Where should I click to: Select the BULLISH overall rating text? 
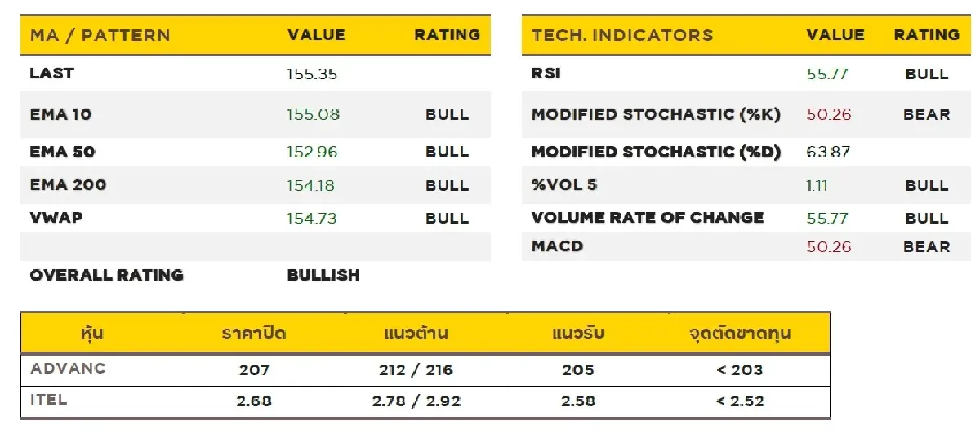tap(323, 275)
